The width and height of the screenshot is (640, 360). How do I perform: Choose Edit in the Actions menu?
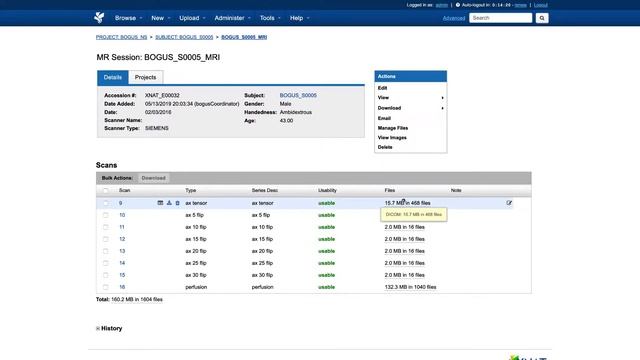[x=382, y=88]
